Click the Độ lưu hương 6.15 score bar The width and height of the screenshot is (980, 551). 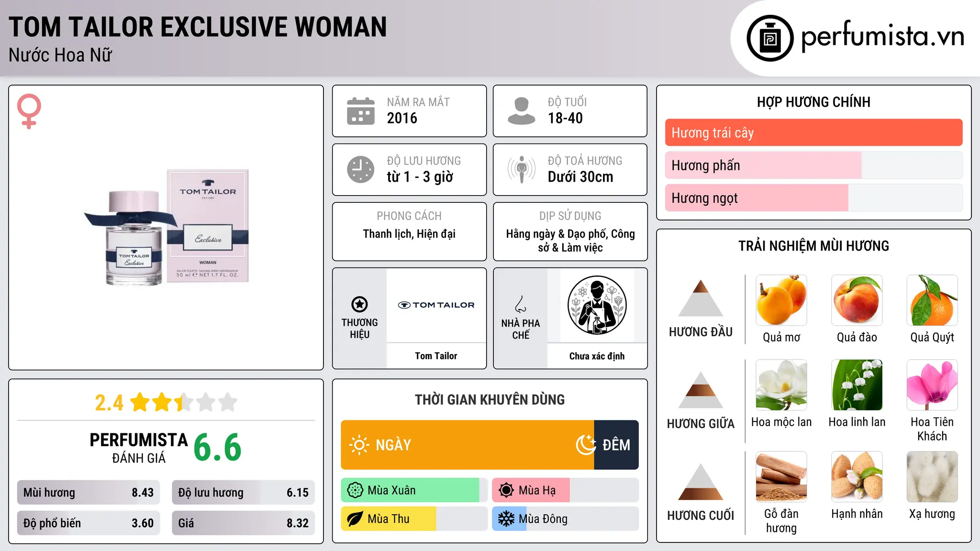tap(243, 493)
